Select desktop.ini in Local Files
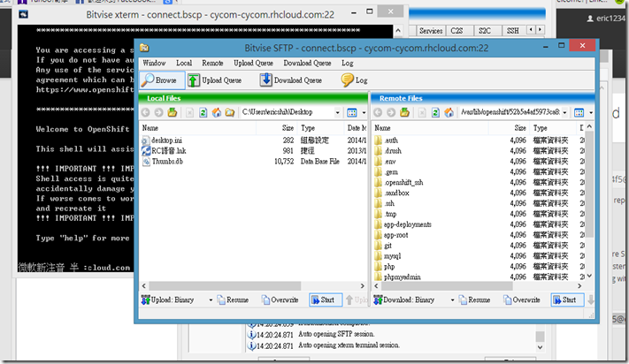 coord(166,140)
